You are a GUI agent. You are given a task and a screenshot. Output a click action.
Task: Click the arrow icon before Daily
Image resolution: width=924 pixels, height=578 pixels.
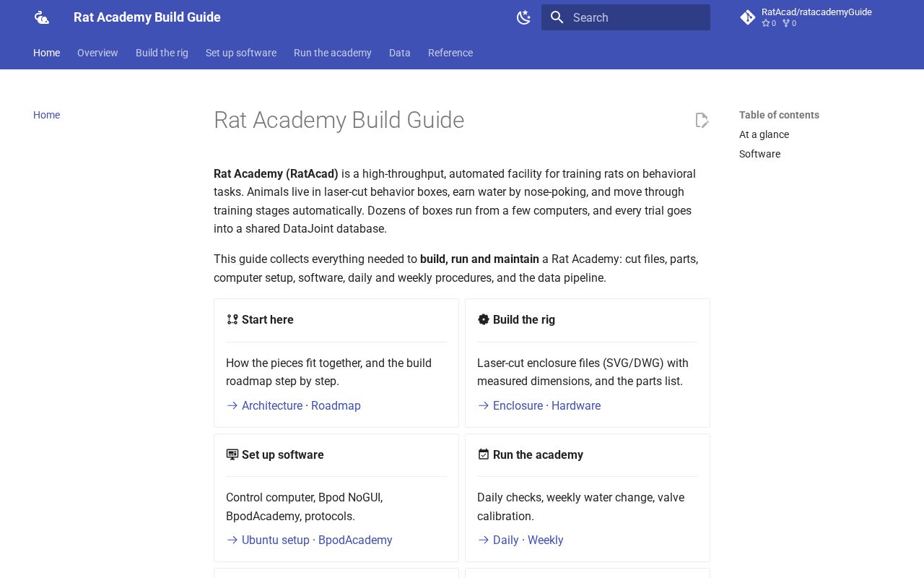(x=484, y=540)
